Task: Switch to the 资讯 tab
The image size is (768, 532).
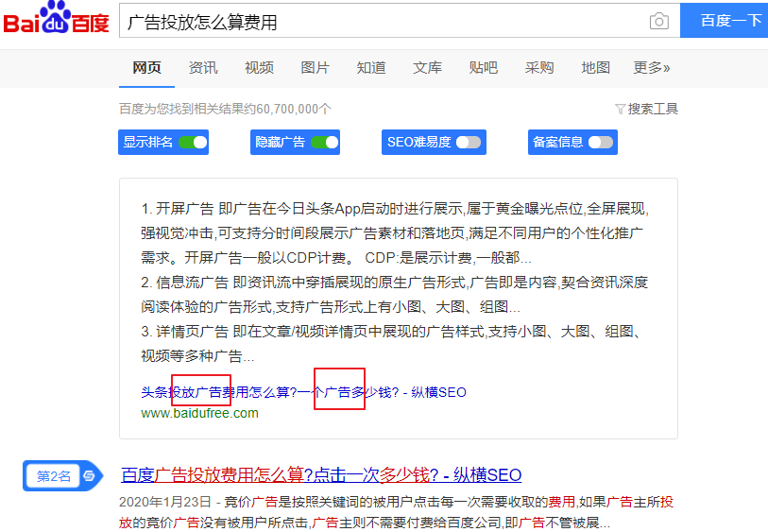Action: pyautogui.click(x=203, y=68)
